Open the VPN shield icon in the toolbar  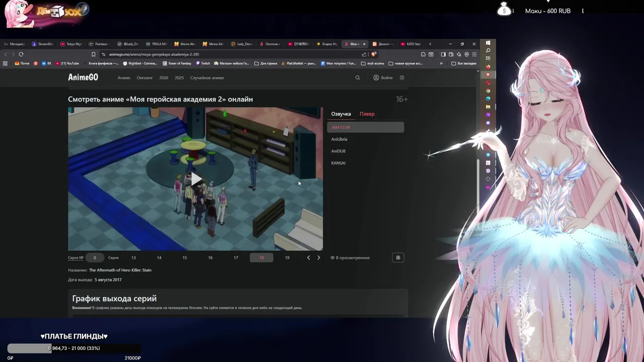pos(466,54)
